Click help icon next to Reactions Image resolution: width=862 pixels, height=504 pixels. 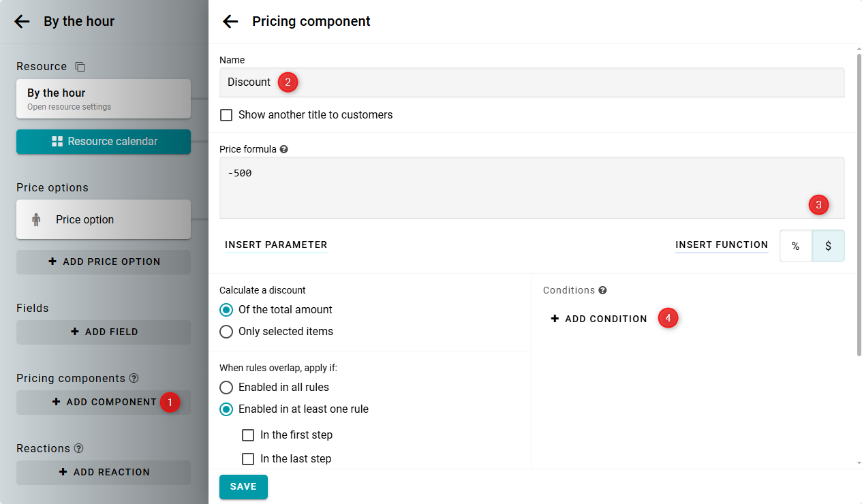[x=78, y=449]
